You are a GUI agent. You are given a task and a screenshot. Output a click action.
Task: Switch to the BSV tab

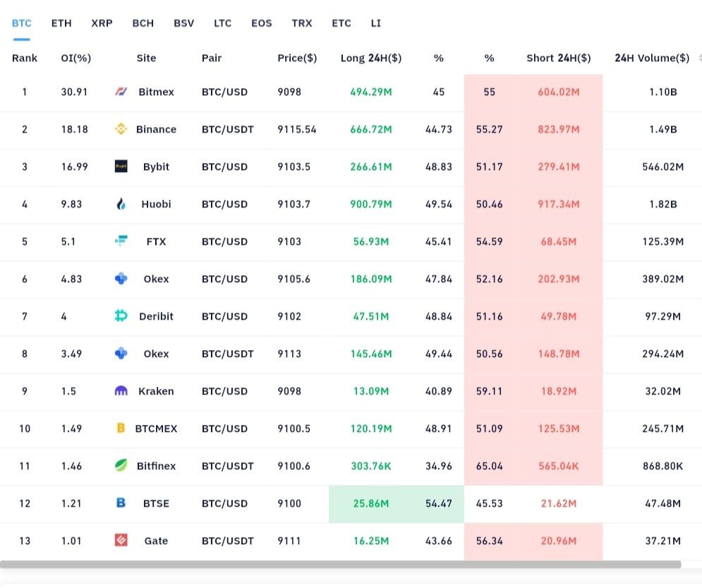pyautogui.click(x=183, y=23)
